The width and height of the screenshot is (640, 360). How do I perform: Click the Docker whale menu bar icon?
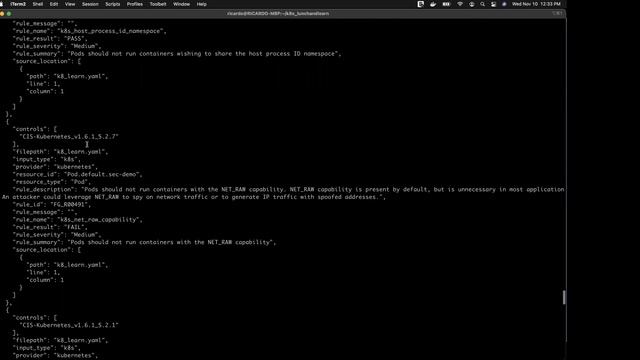(x=433, y=4)
